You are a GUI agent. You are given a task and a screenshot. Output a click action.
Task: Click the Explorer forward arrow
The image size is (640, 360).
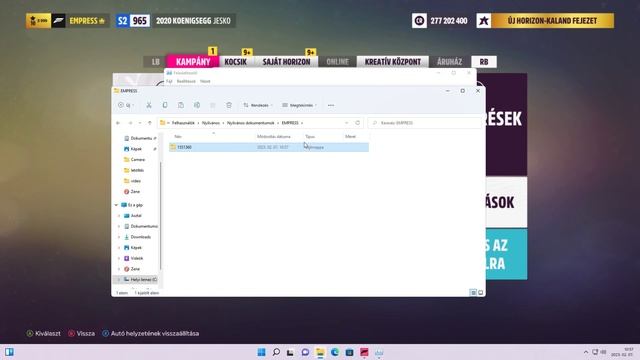[130, 123]
